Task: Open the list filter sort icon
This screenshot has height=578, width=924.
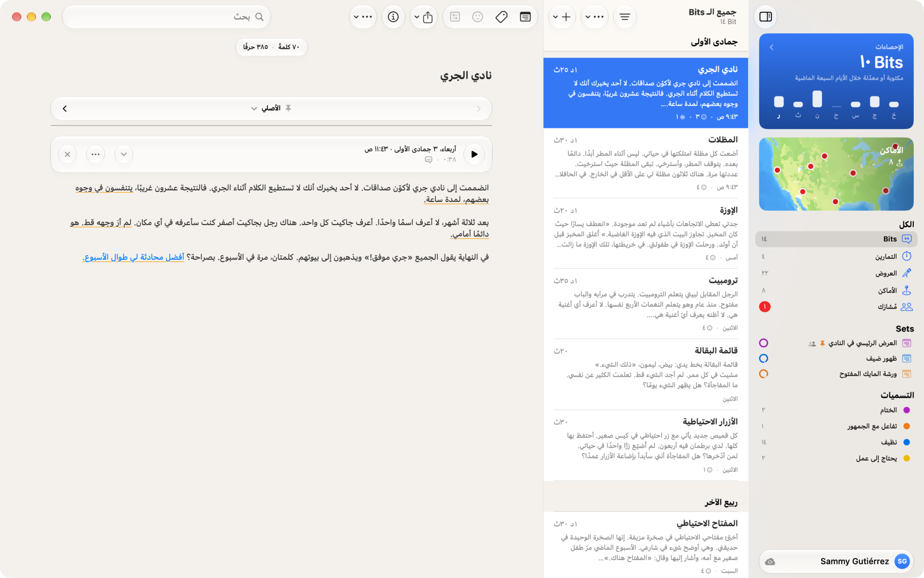Action: (x=625, y=17)
